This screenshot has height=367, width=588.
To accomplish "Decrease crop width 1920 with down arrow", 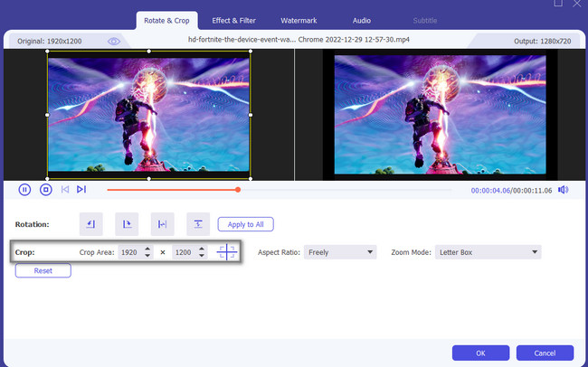I will pyautogui.click(x=147, y=256).
